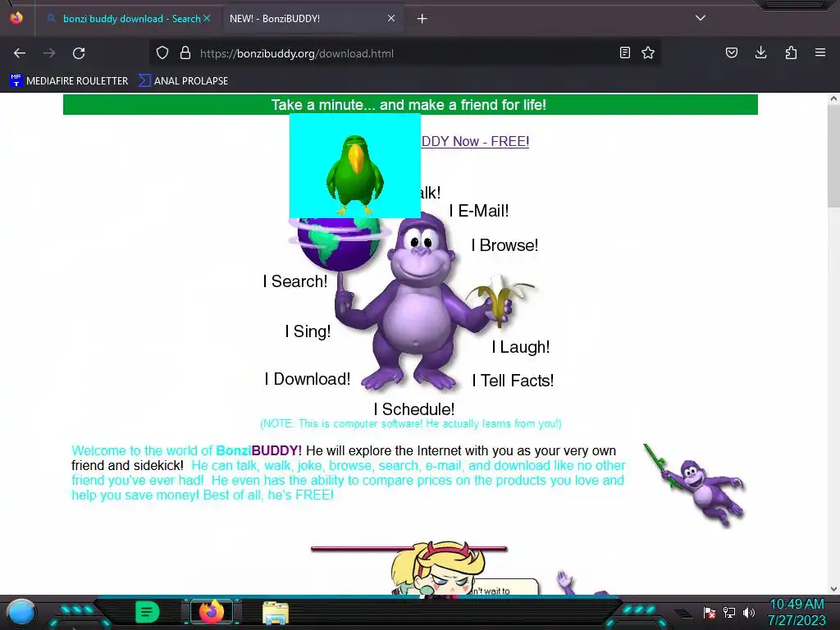Click the page vertical scrollbar thumb
The width and height of the screenshot is (840, 630).
[x=833, y=155]
